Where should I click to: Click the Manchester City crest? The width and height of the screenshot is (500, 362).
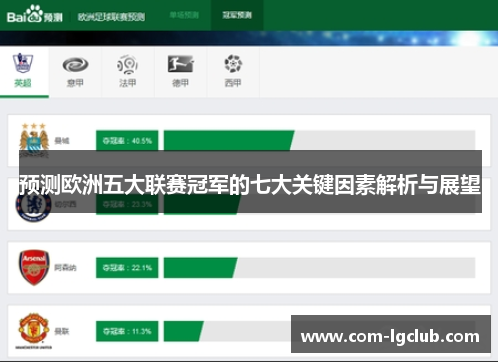click(34, 140)
